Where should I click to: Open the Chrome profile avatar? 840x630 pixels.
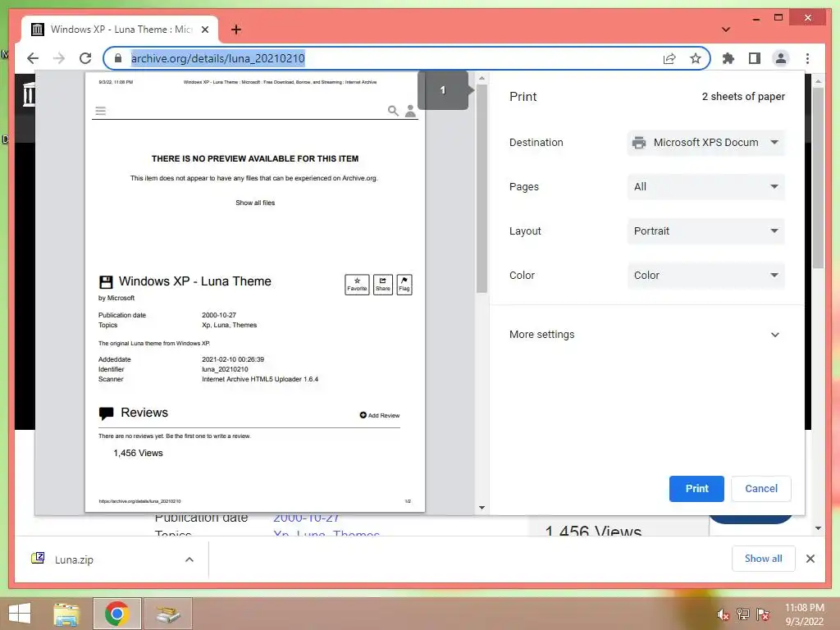point(781,58)
